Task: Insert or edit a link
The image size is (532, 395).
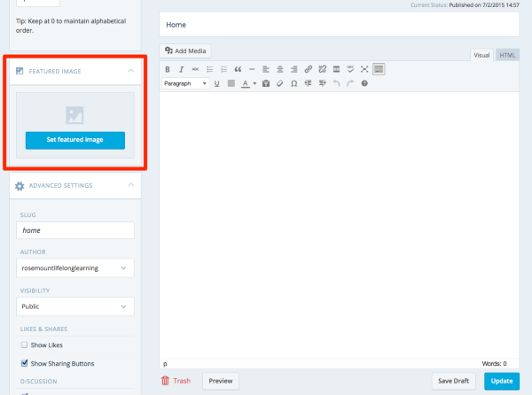Action: click(x=308, y=69)
